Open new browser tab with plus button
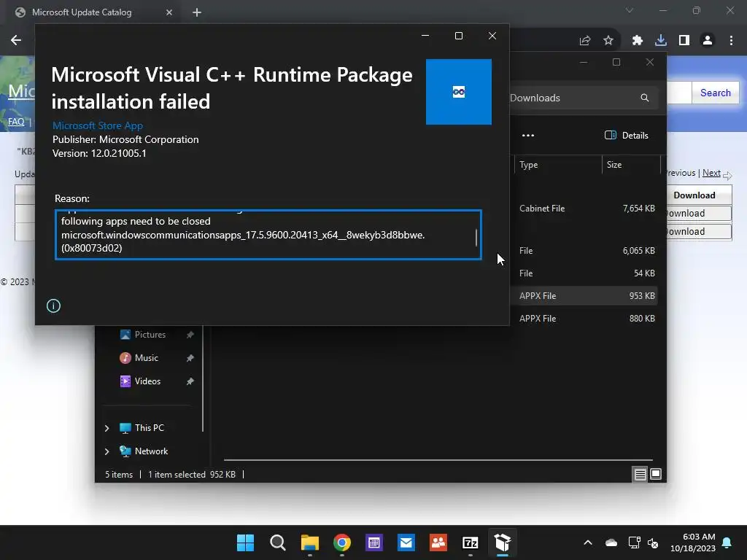 pos(197,12)
